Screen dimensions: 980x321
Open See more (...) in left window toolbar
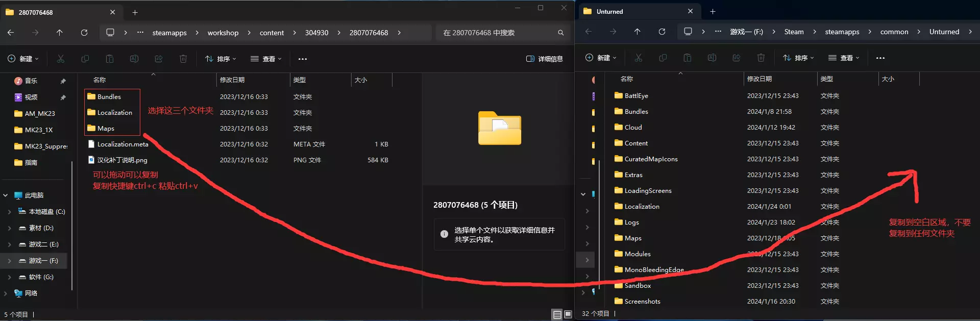[x=303, y=59]
